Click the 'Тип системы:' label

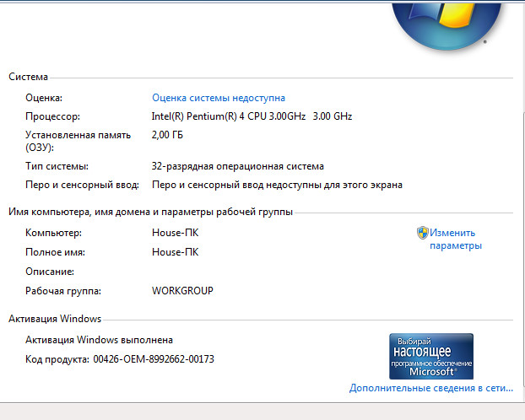57,166
